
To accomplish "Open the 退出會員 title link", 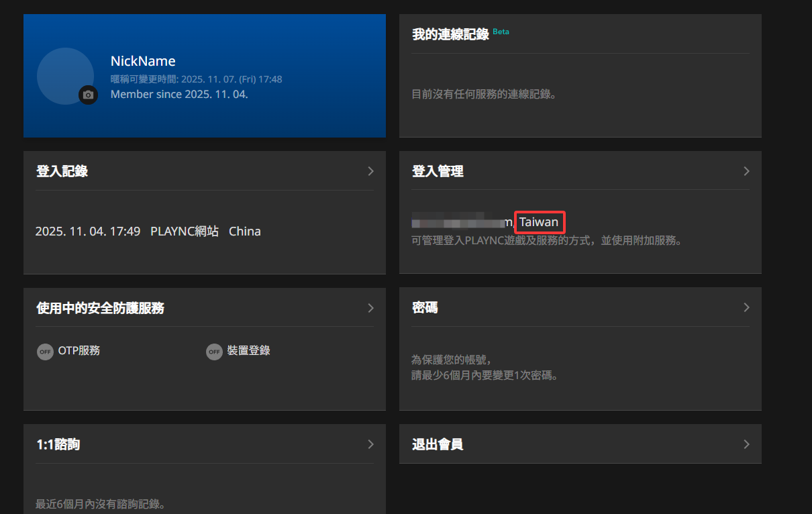I will click(x=438, y=444).
